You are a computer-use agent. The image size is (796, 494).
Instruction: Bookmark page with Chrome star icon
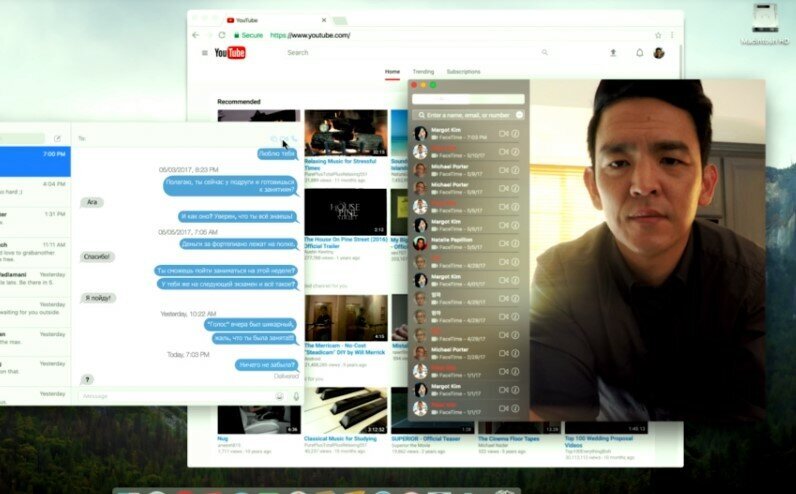tap(658, 35)
